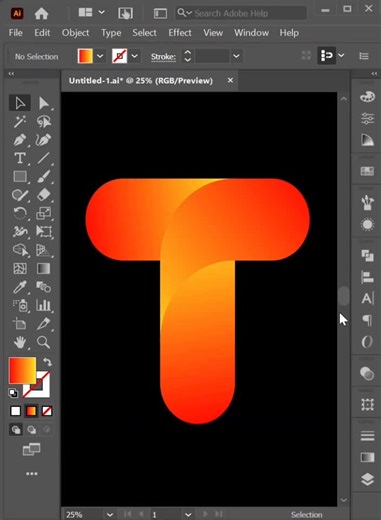
Task: Expand the control bar stroke color dropdown
Action: pyautogui.click(x=134, y=56)
